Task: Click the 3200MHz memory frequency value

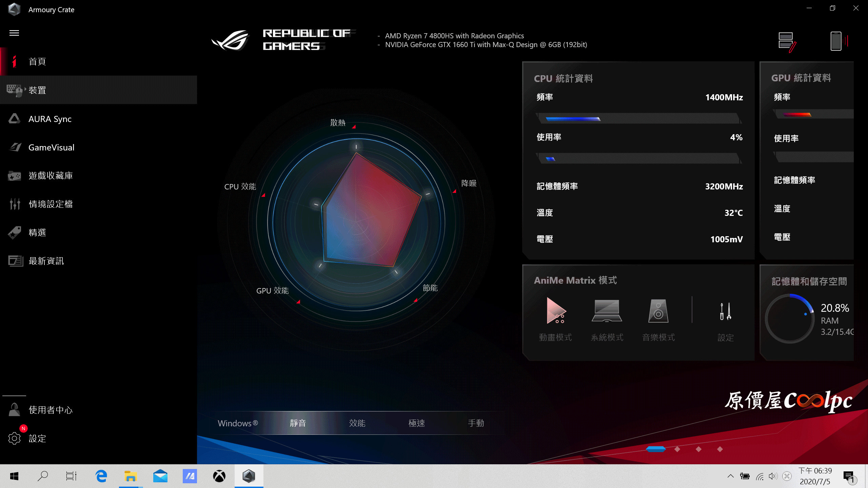Action: tap(724, 186)
